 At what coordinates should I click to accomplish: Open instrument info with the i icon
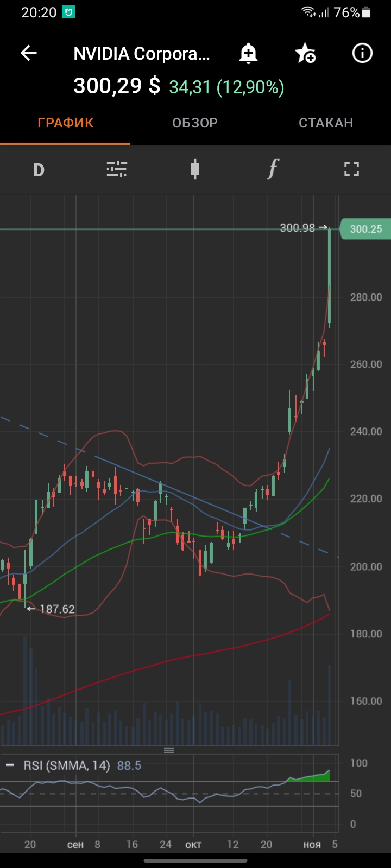[362, 53]
